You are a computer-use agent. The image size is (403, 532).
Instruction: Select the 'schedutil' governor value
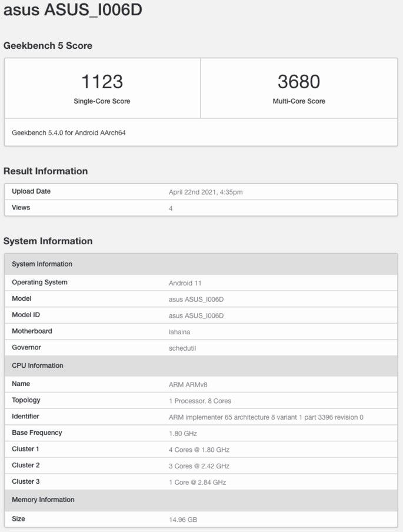[182, 348]
